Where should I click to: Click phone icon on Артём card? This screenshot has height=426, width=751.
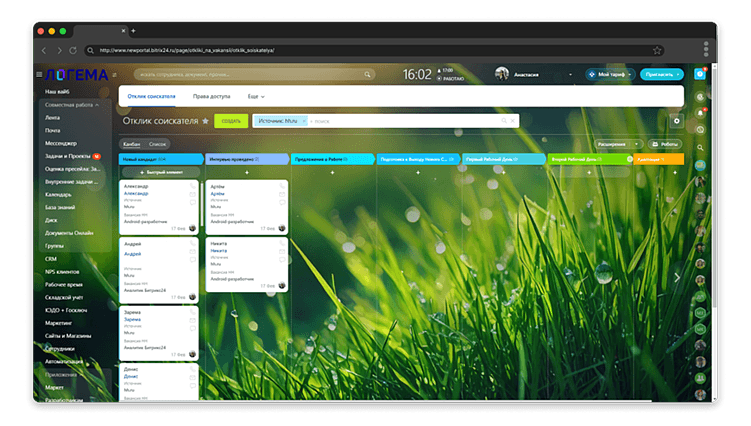click(x=282, y=186)
